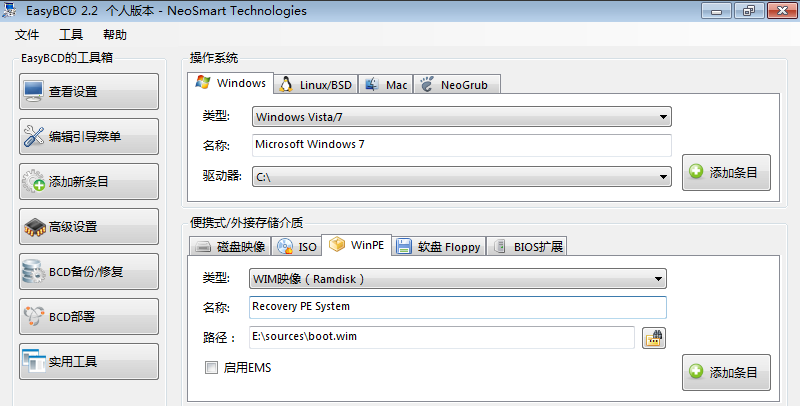
Task: Switch to the Linux/BSD tab
Action: tap(316, 85)
